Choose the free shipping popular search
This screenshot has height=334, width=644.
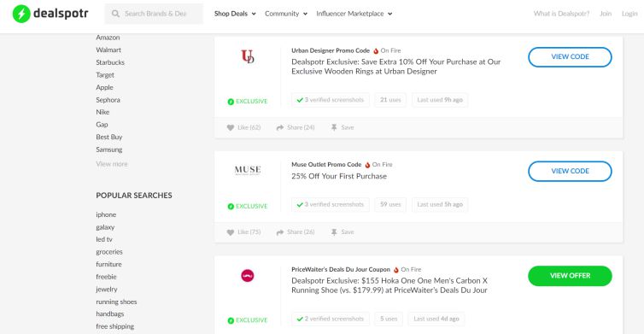(115, 326)
